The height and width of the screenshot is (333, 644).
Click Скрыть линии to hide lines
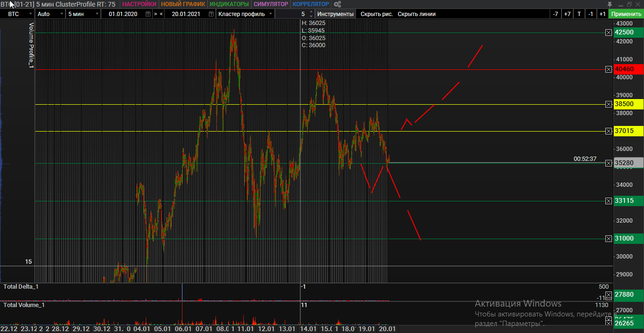point(417,14)
